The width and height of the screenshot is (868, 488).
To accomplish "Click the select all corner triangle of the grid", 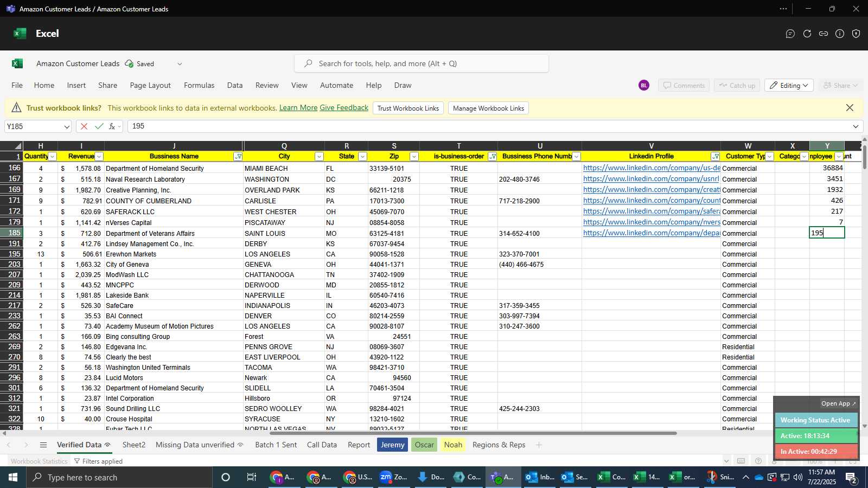I will pyautogui.click(x=18, y=146).
